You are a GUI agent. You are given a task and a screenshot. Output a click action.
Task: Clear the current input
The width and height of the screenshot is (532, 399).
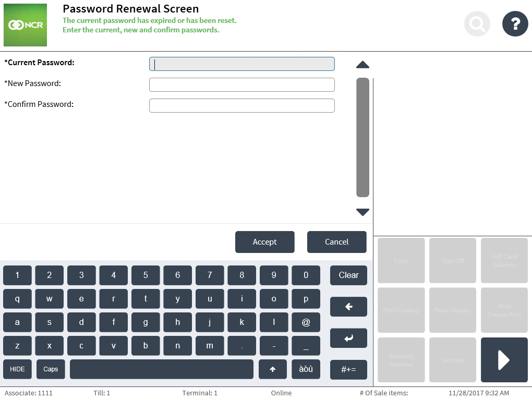348,275
